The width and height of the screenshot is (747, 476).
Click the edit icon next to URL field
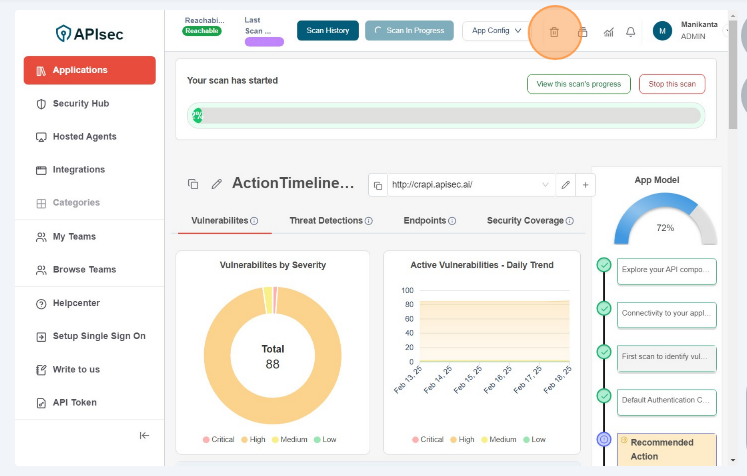click(x=565, y=185)
